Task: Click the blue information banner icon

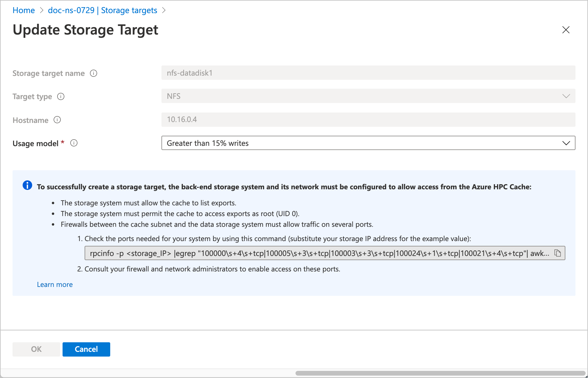Action: tap(27, 185)
